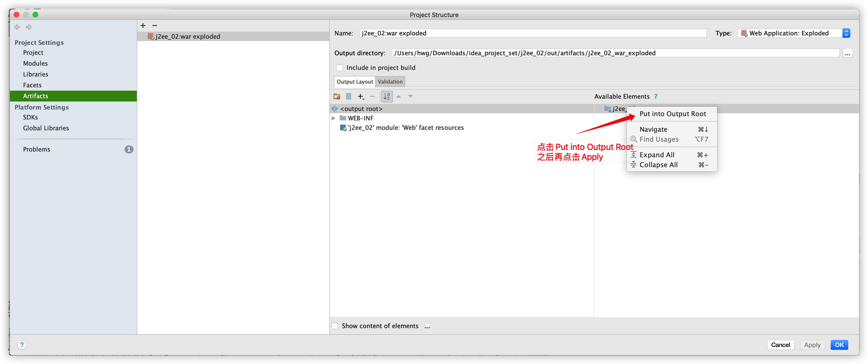Open the artifact Type dropdown
Image resolution: width=868 pixels, height=364 pixels.
[846, 33]
